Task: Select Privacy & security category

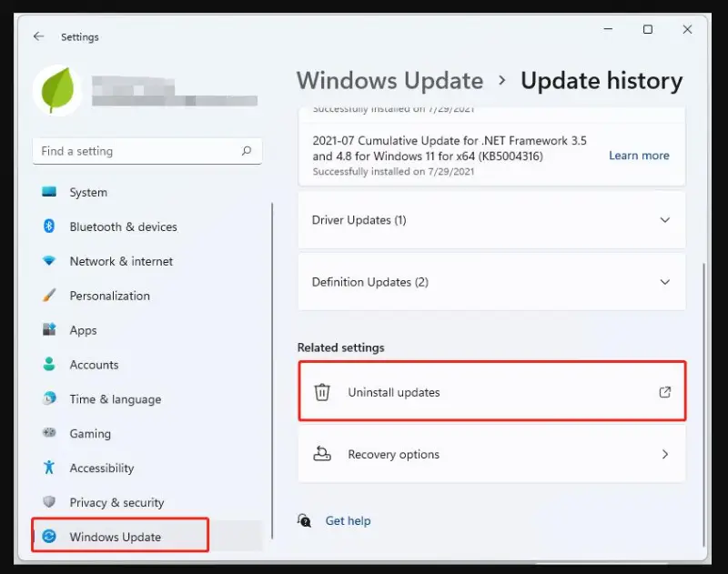Action: tap(147, 502)
